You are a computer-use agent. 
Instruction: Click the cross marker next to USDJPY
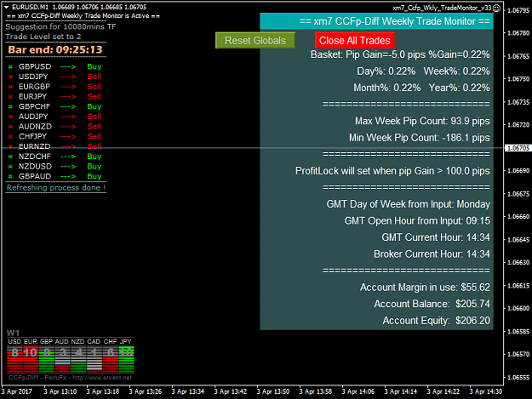(10, 77)
